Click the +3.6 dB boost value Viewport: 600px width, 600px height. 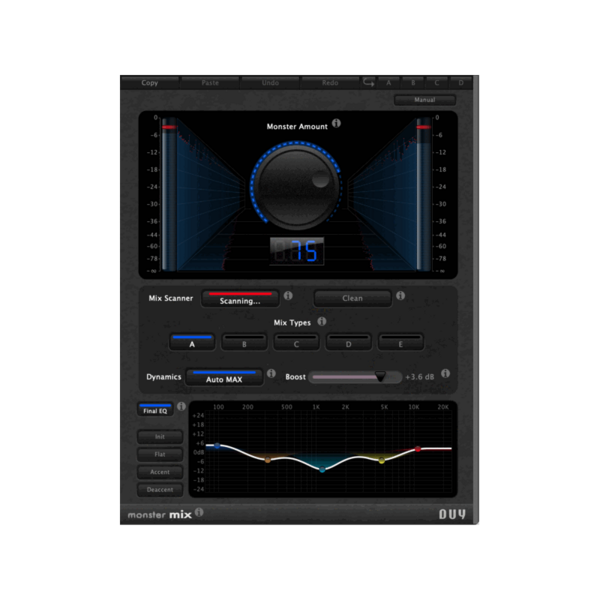tap(419, 377)
